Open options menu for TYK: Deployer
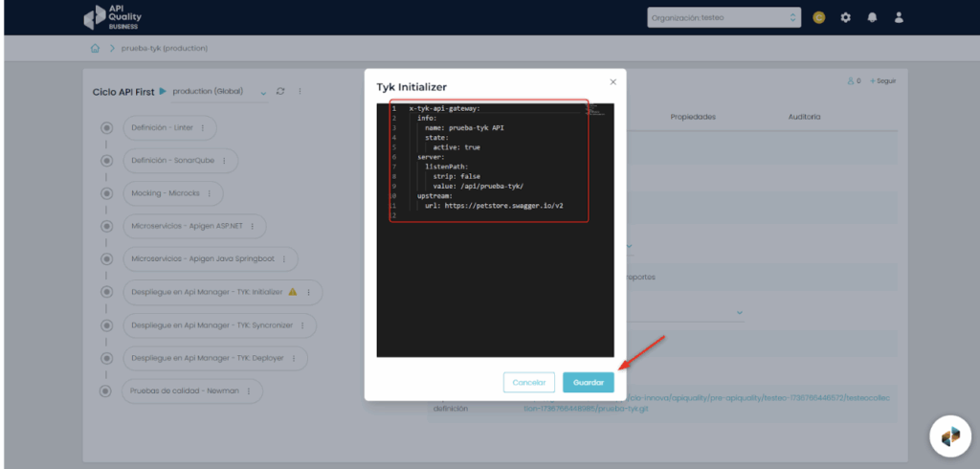The image size is (980, 469). [x=293, y=358]
